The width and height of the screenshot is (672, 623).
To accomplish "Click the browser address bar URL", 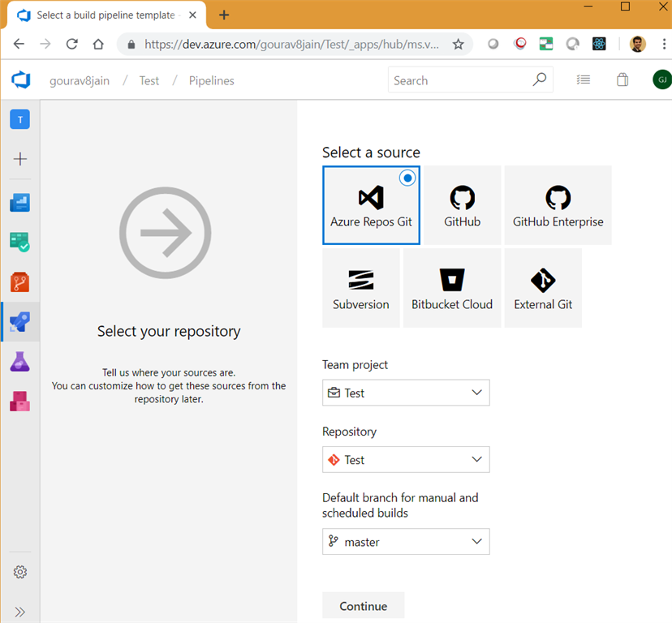I will pos(291,44).
